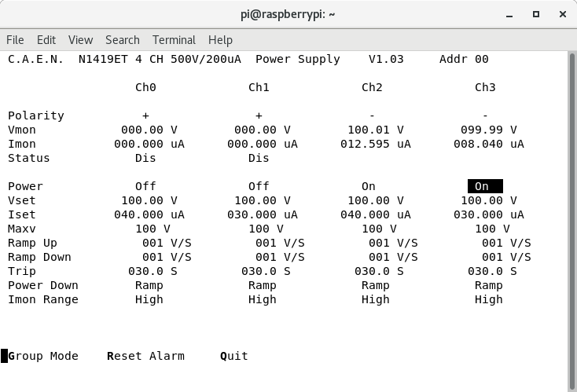Click Ch3 Trip value 030.0 S

tap(492, 271)
